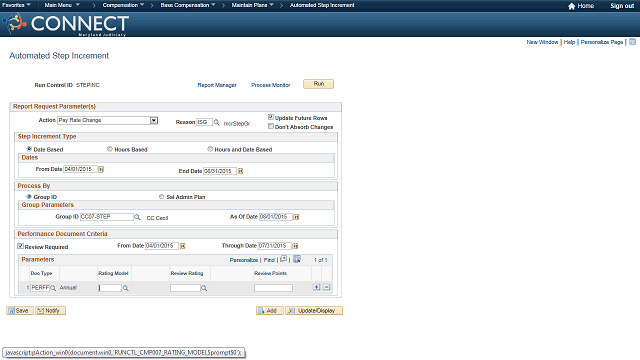Open the Through Date calendar icon

(x=295, y=246)
